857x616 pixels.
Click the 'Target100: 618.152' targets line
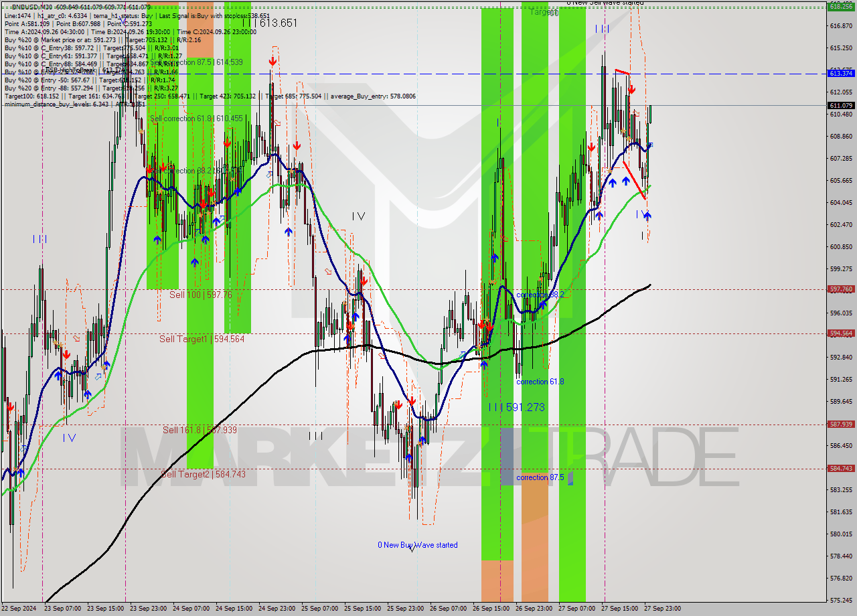(210, 96)
